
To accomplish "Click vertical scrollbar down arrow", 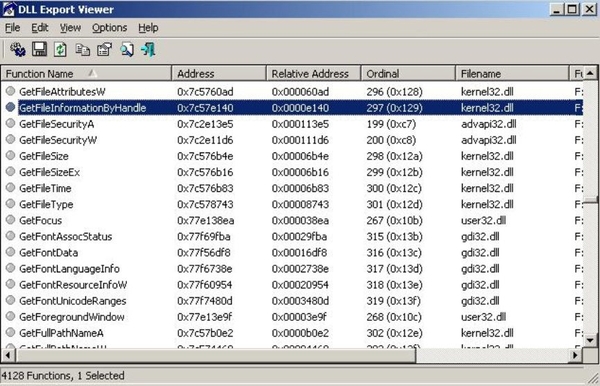I will pyautogui.click(x=590, y=340).
